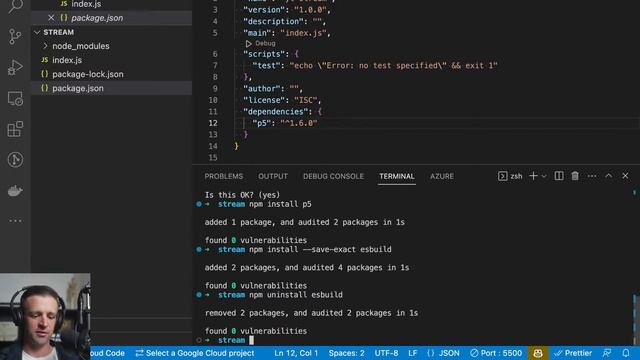Expand the node_modules folder

click(x=111, y=46)
